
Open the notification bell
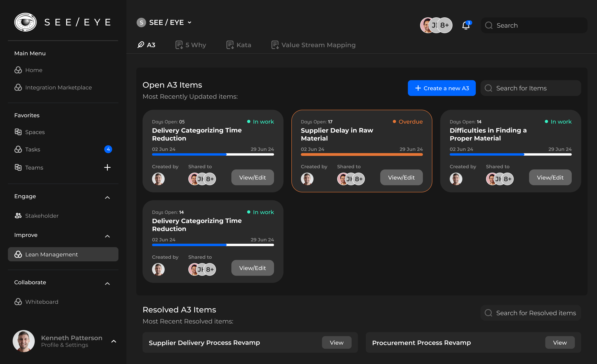coord(466,25)
